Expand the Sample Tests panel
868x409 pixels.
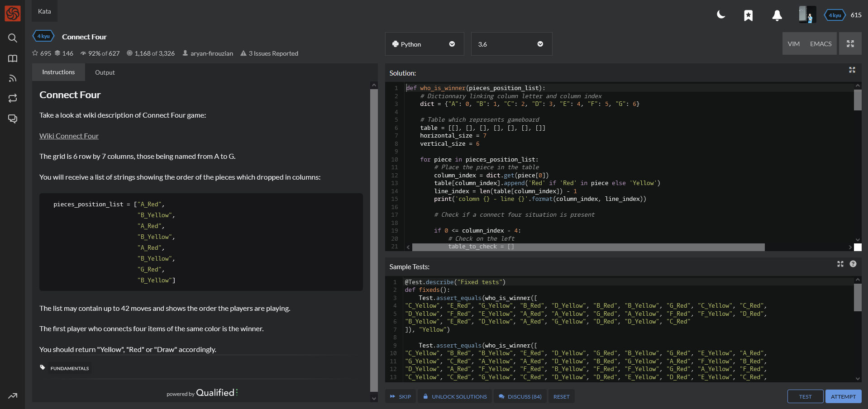(840, 264)
